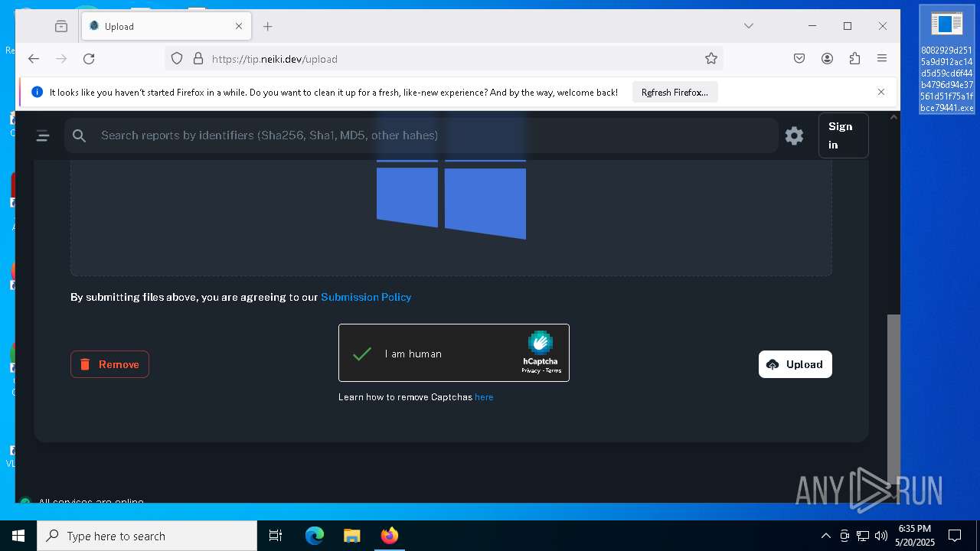The height and width of the screenshot is (551, 980).
Task: Click Firefox icon in taskbar
Action: (x=389, y=536)
